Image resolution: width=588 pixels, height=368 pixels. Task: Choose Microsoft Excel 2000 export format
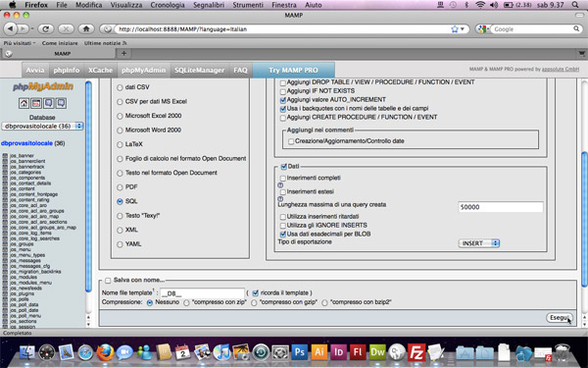(x=120, y=116)
